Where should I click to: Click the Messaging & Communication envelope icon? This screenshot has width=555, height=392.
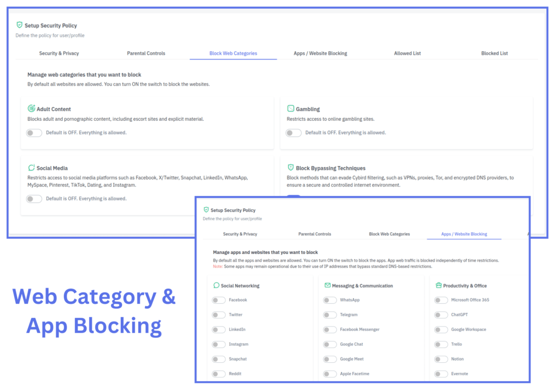pos(327,285)
